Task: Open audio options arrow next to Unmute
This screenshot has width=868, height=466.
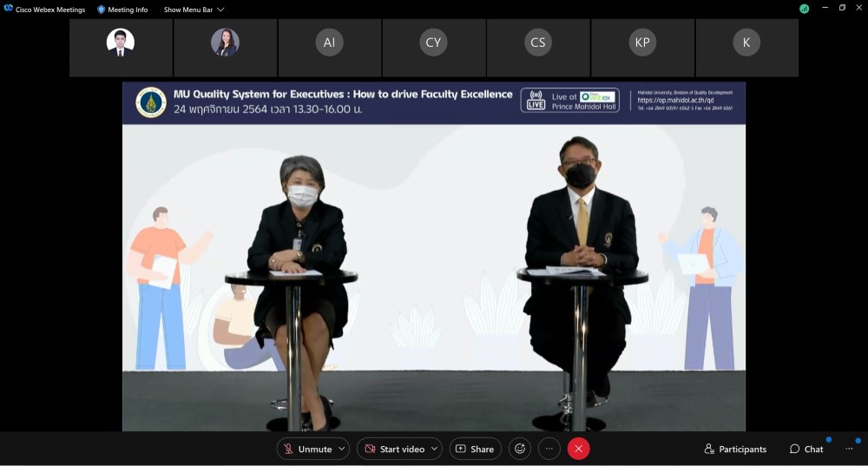Action: coord(342,449)
